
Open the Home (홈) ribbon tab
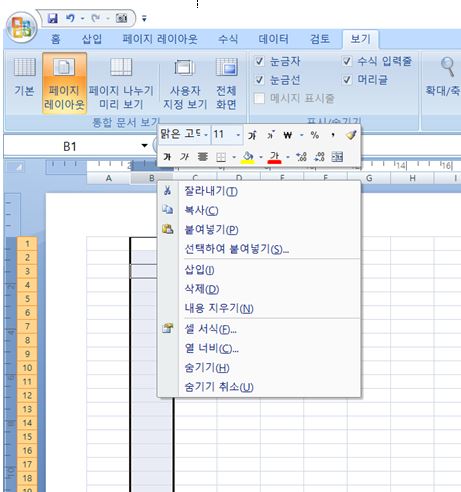point(56,39)
